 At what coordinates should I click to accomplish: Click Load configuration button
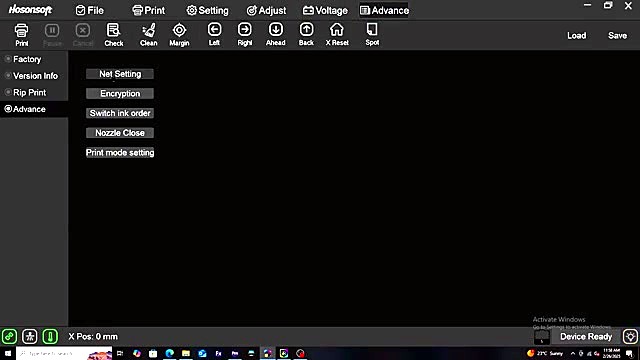(x=576, y=36)
